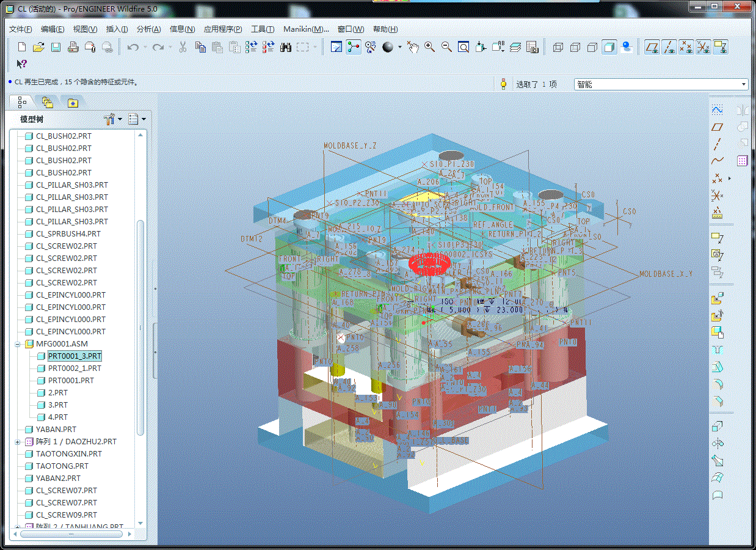Click the model tree horizontal scrollbar
756x550 pixels.
(71, 533)
